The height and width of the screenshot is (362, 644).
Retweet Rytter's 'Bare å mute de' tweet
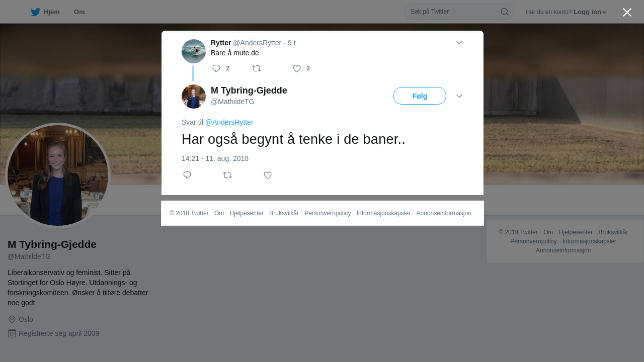(257, 68)
